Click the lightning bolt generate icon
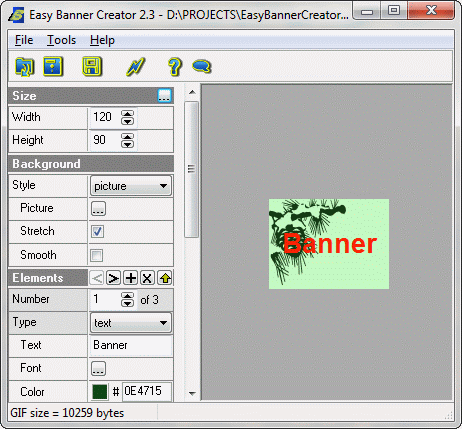The height and width of the screenshot is (429, 462). (136, 66)
